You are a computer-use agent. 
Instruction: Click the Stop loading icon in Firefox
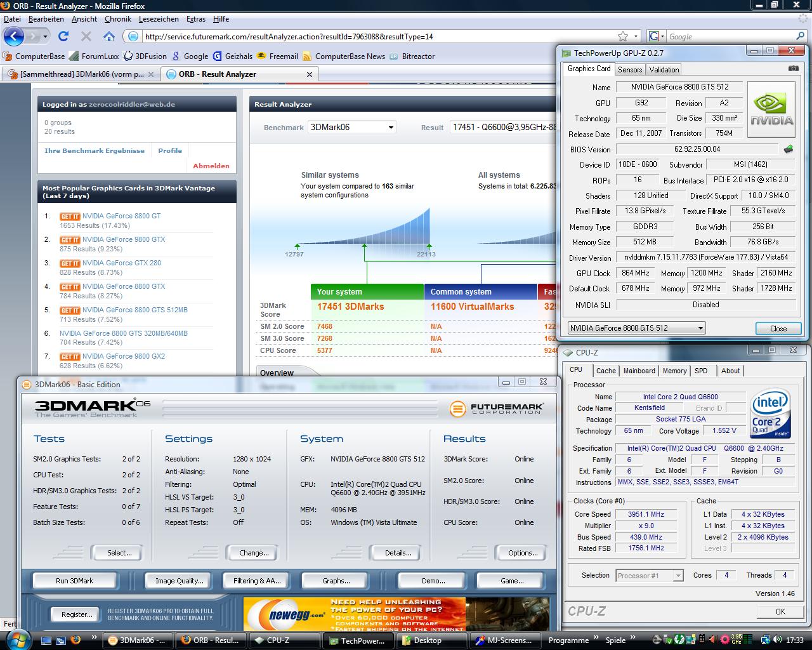coord(86,36)
